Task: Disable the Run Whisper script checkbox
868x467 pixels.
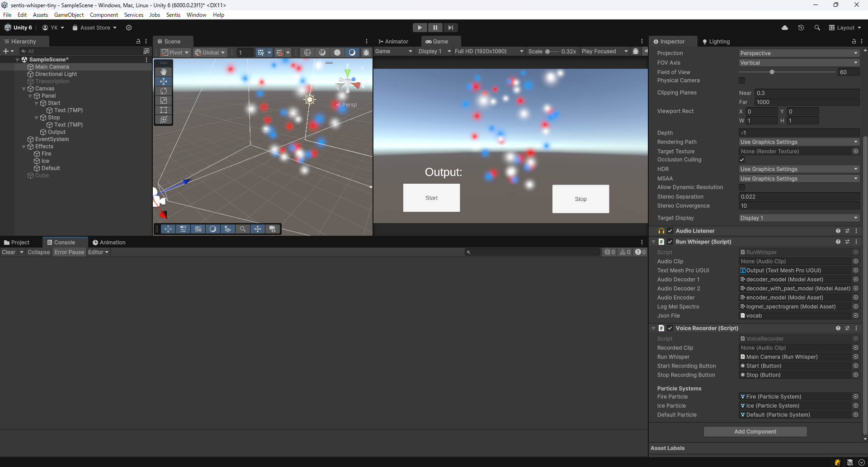Action: click(670, 242)
